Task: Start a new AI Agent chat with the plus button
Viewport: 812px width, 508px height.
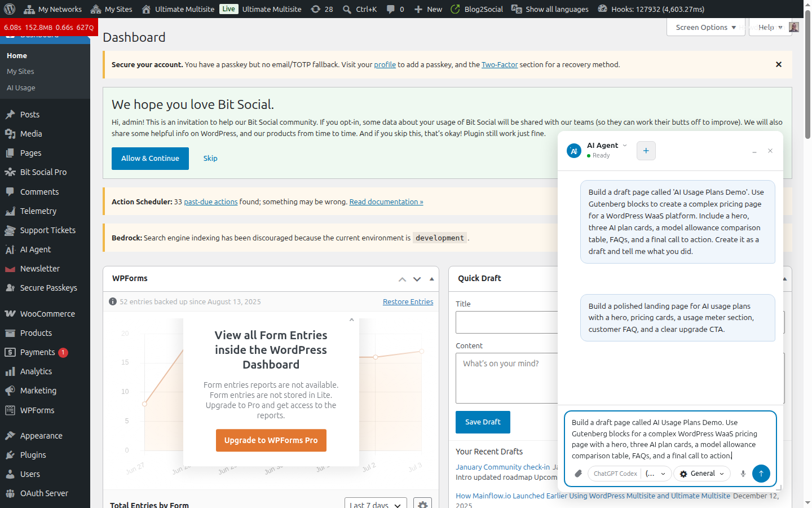Action: click(x=646, y=151)
